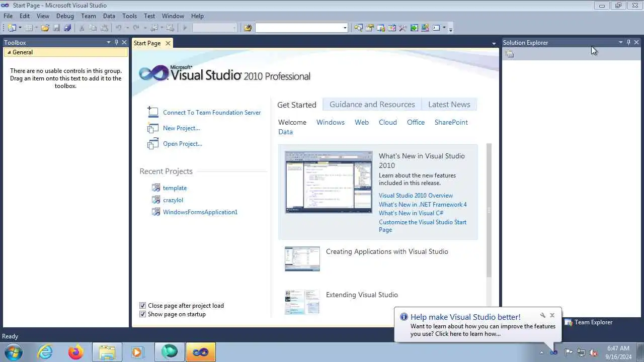644x362 pixels.
Task: Click the What's New in Visual C# link
Action: [x=411, y=213]
